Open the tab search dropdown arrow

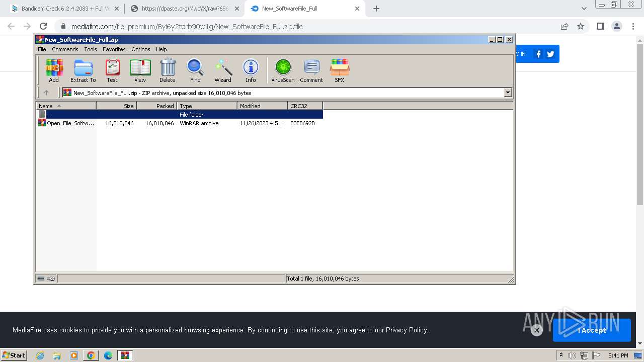(584, 9)
